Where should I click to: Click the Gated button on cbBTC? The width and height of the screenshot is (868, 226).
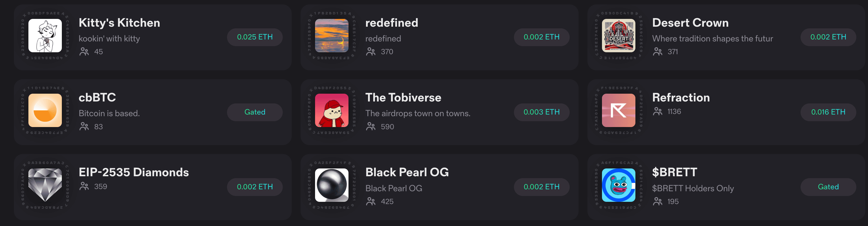(255, 112)
